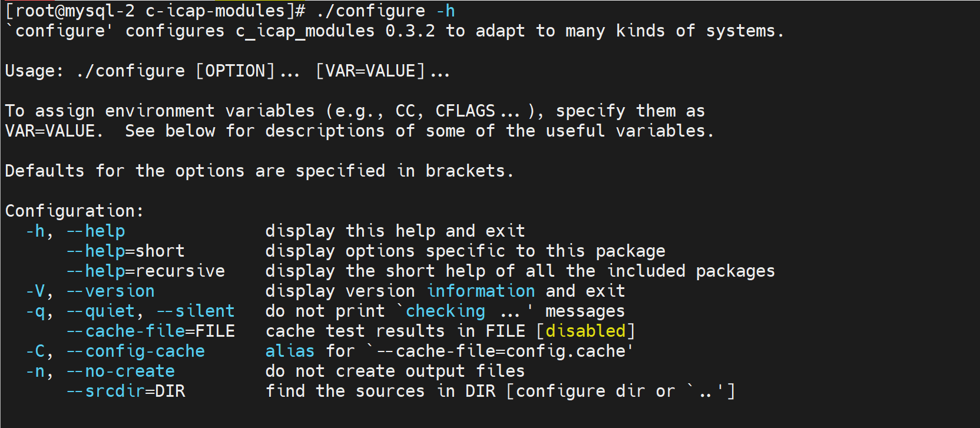This screenshot has width=980, height=428.
Task: Select the [OPTION] placeholder in usage line
Action: point(235,71)
